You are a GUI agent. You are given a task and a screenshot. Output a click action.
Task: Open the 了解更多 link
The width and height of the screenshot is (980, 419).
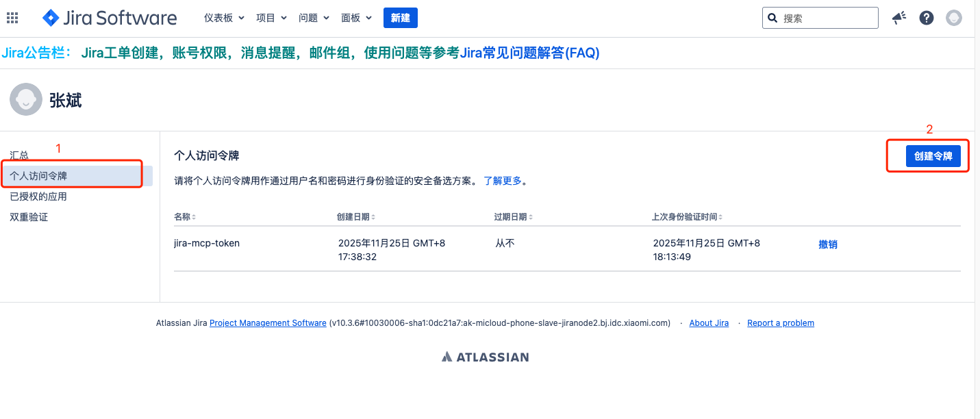503,181
